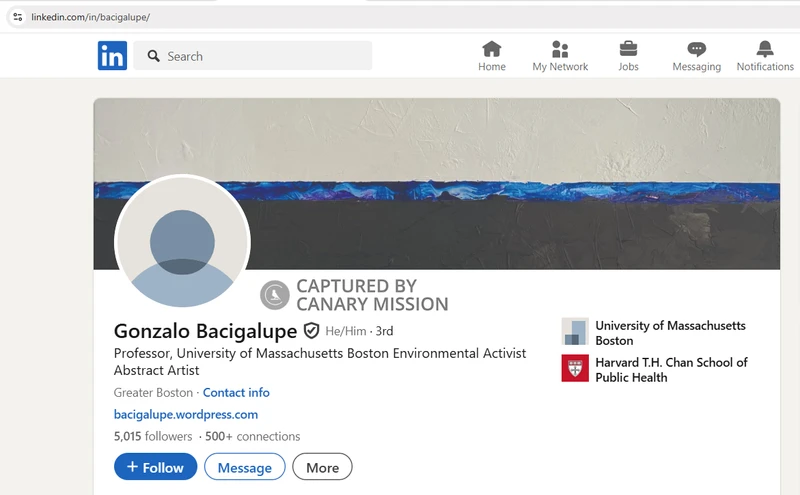Viewport: 800px width, 495px height.
Task: Click the Greater Boston location text
Action: pos(153,392)
